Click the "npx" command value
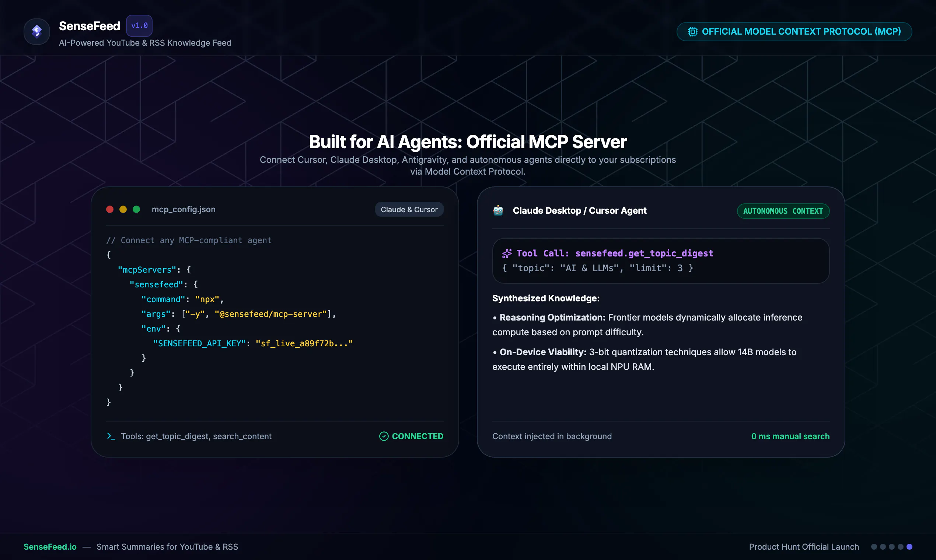Image resolution: width=936 pixels, height=560 pixels. coord(207,299)
